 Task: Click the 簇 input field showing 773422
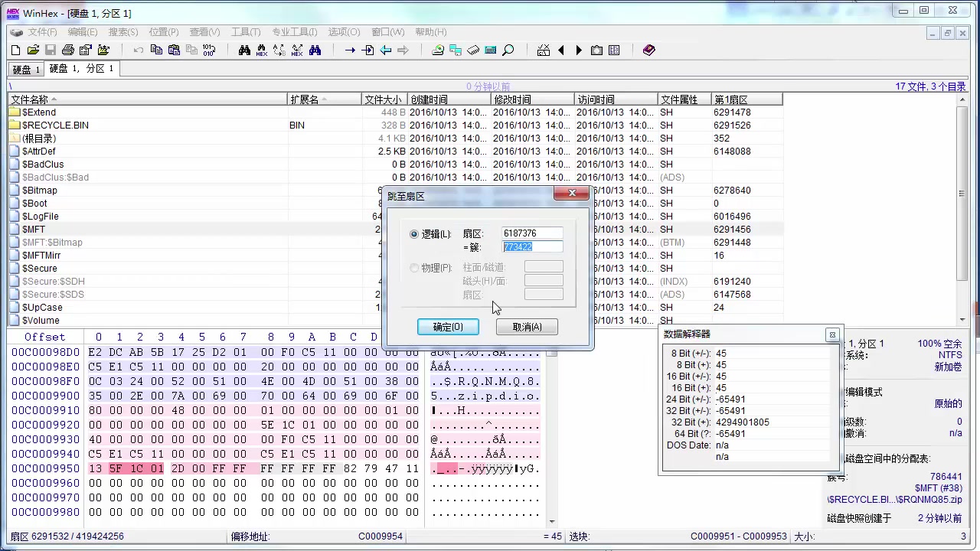[532, 246]
